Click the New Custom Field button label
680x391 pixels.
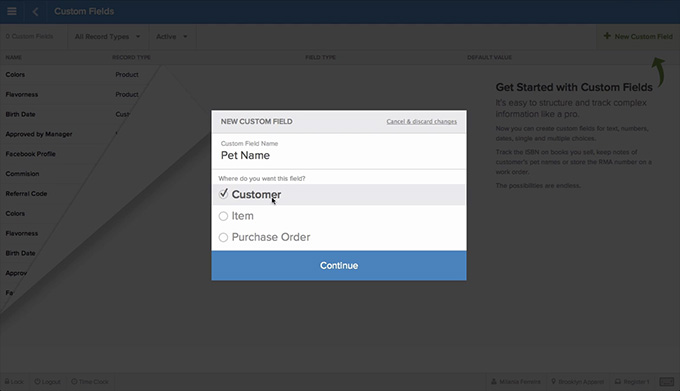click(643, 36)
